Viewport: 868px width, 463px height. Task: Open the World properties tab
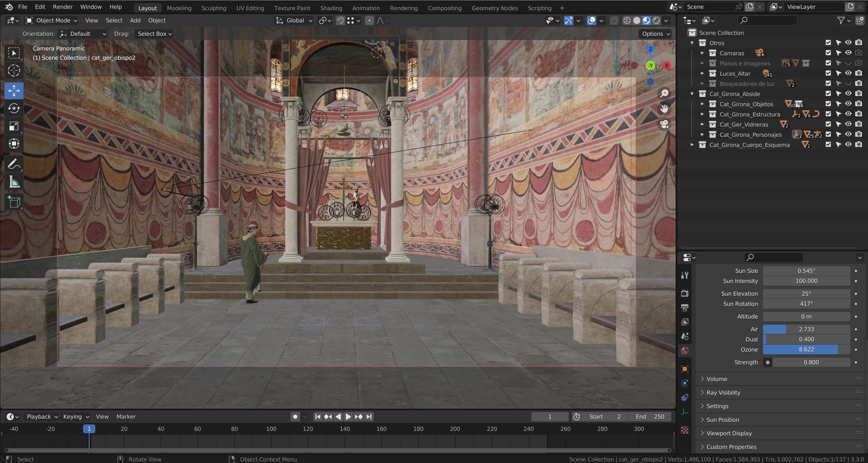[x=685, y=351]
